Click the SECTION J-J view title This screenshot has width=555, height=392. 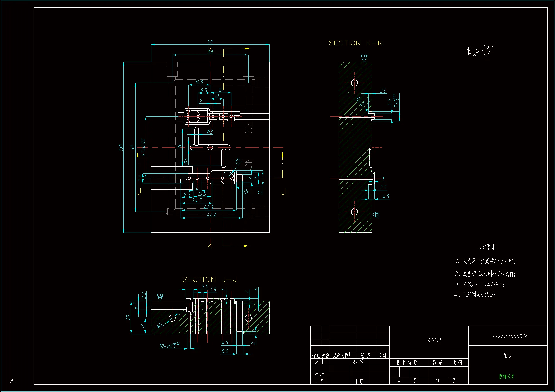point(209,280)
